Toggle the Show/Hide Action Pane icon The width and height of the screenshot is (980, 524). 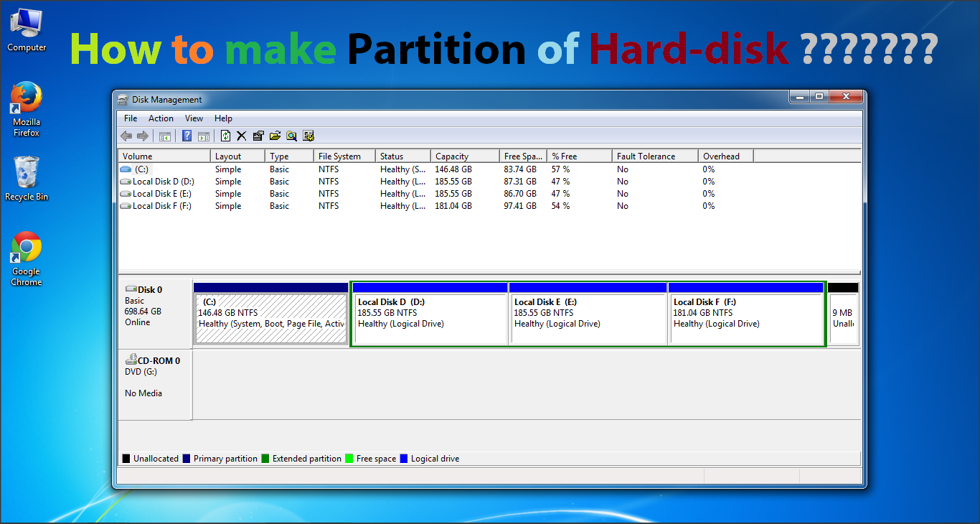pos(204,136)
